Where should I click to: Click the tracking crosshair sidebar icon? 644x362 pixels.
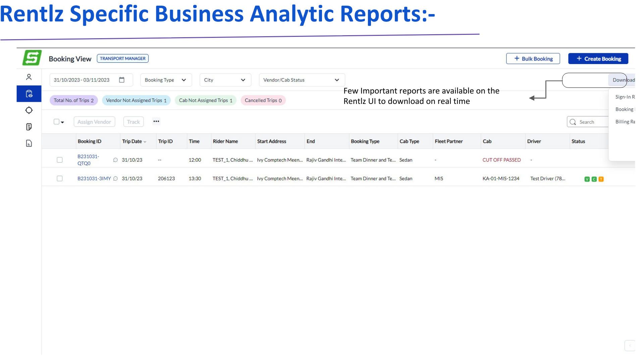point(29,110)
